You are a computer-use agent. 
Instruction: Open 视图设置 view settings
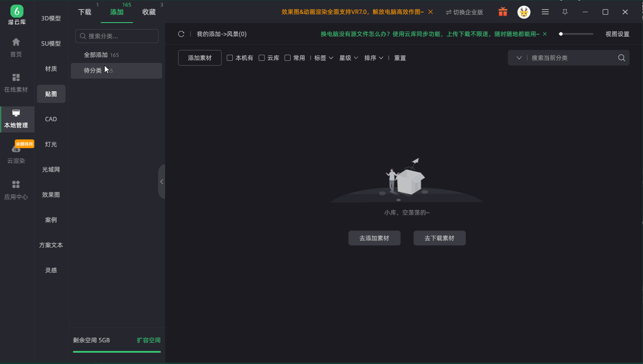point(617,34)
